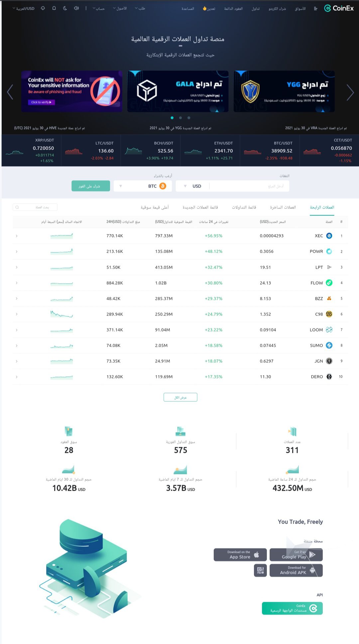Viewport: 359px width, 644px height.
Task: Click the XEC coin icon
Action: click(329, 236)
